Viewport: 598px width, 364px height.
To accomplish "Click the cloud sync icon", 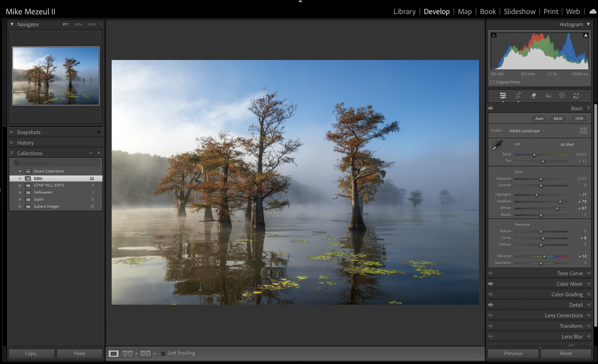I will 593,11.
